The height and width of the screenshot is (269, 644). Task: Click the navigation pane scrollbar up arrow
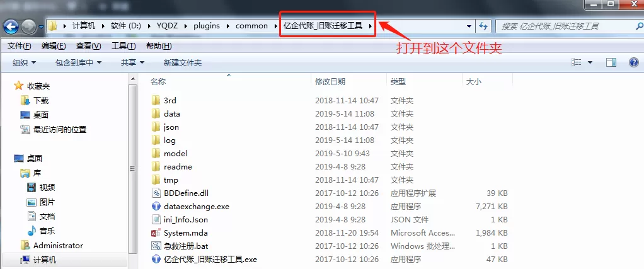(133, 79)
